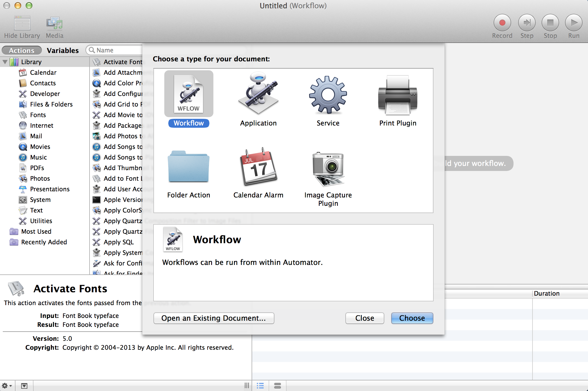Click the Close button in dialog
The height and width of the screenshot is (391, 588).
[x=365, y=318]
